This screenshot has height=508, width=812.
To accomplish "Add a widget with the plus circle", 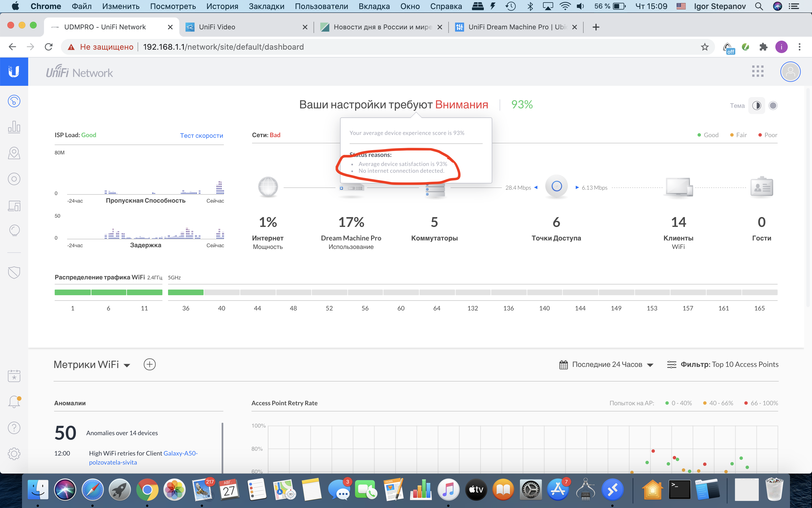I will (150, 365).
